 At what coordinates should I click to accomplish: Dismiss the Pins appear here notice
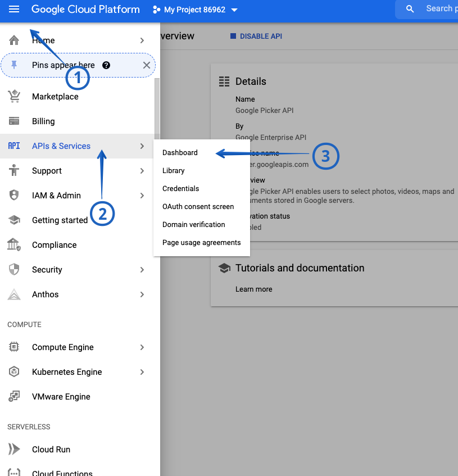145,65
